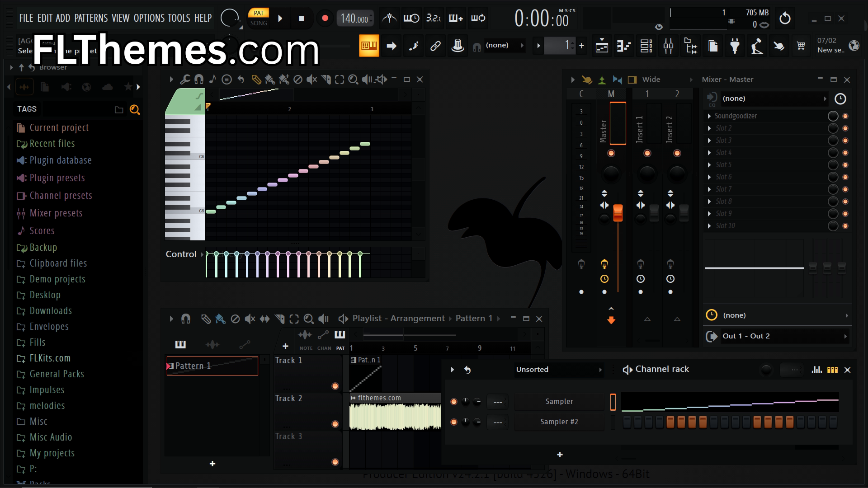Click the Sampler channel button
Viewport: 868px width, 488px height.
(559, 402)
